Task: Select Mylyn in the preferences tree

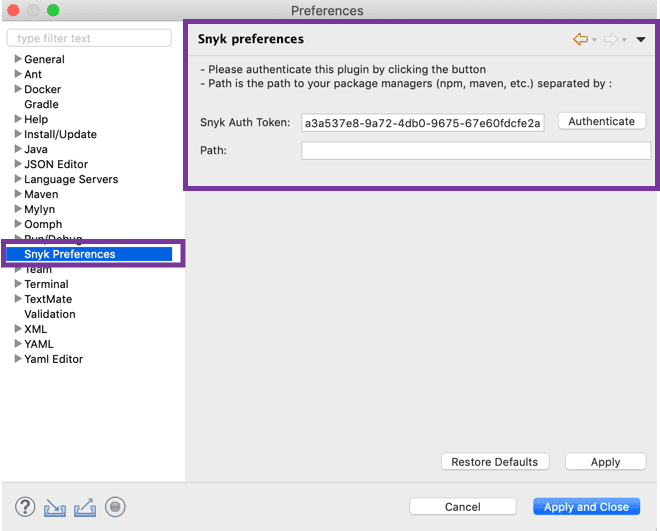Action: (x=40, y=210)
